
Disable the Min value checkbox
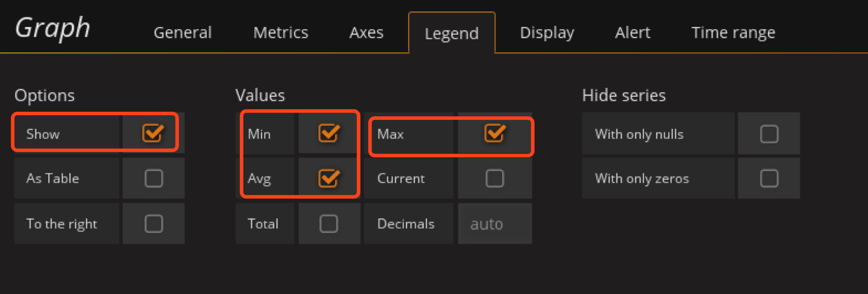(328, 133)
